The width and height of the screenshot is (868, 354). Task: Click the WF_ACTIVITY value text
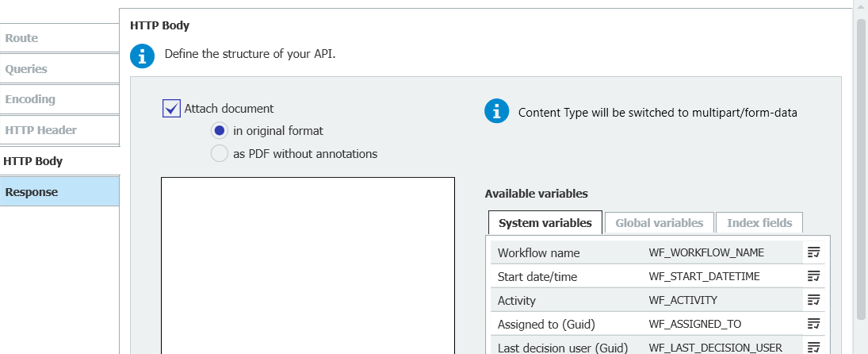pos(683,300)
